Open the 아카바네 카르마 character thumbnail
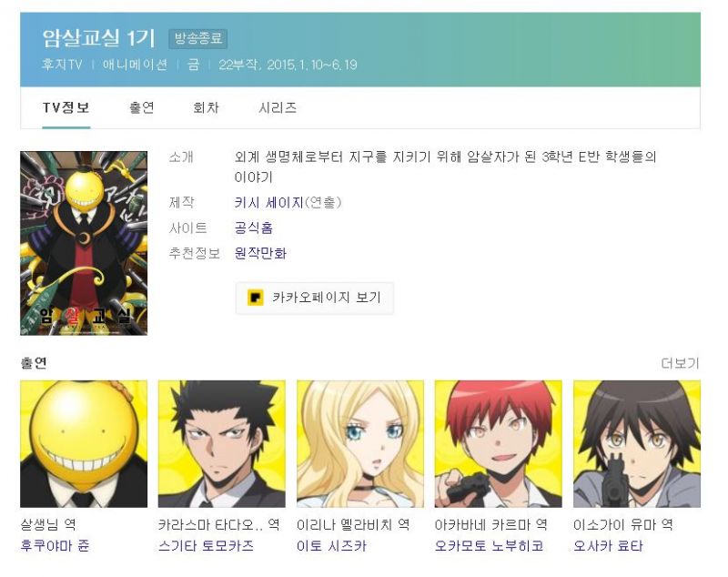The width and height of the screenshot is (728, 577). coord(498,444)
